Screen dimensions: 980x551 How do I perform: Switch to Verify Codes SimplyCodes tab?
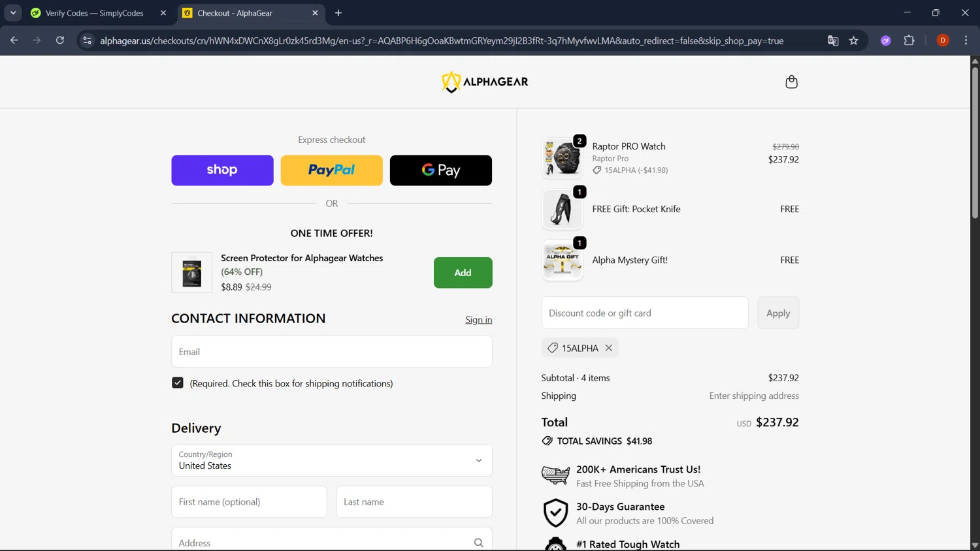98,13
